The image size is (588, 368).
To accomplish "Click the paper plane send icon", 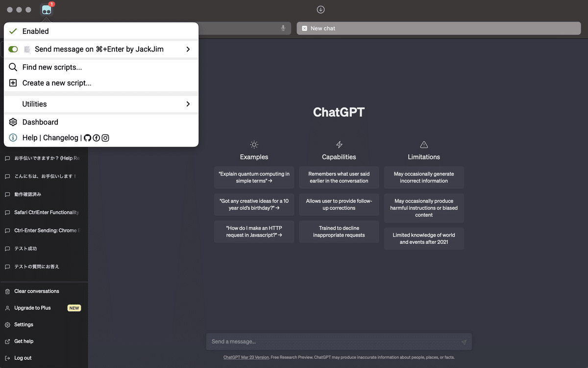I will pyautogui.click(x=464, y=342).
